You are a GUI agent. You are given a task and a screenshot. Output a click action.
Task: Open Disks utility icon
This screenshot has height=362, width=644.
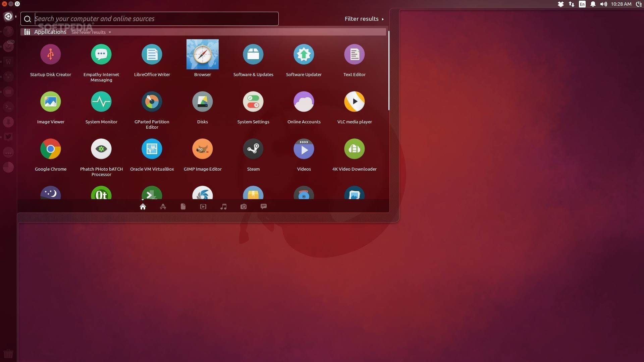click(x=203, y=102)
